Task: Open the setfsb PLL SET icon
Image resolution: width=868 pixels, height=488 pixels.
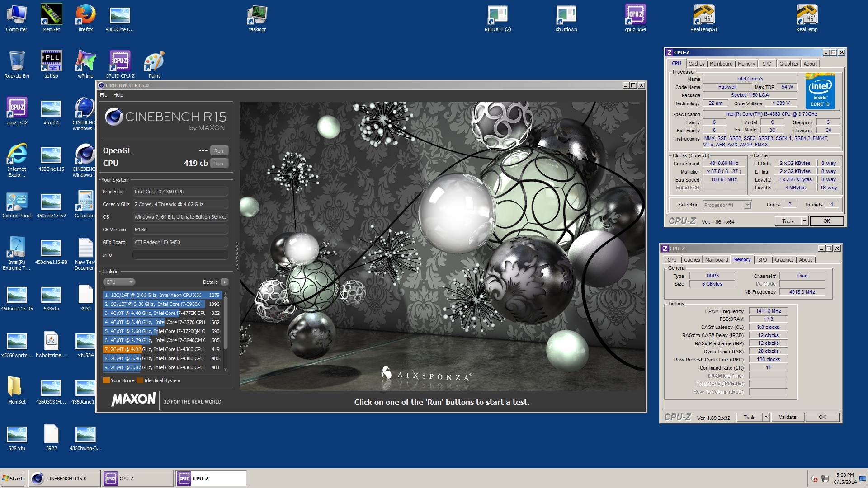Action: tap(51, 65)
